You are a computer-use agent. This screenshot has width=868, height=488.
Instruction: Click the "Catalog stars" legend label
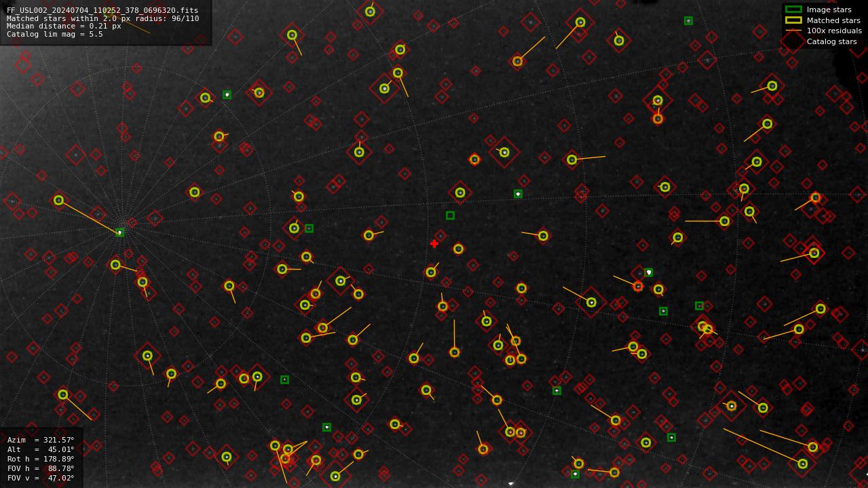831,41
